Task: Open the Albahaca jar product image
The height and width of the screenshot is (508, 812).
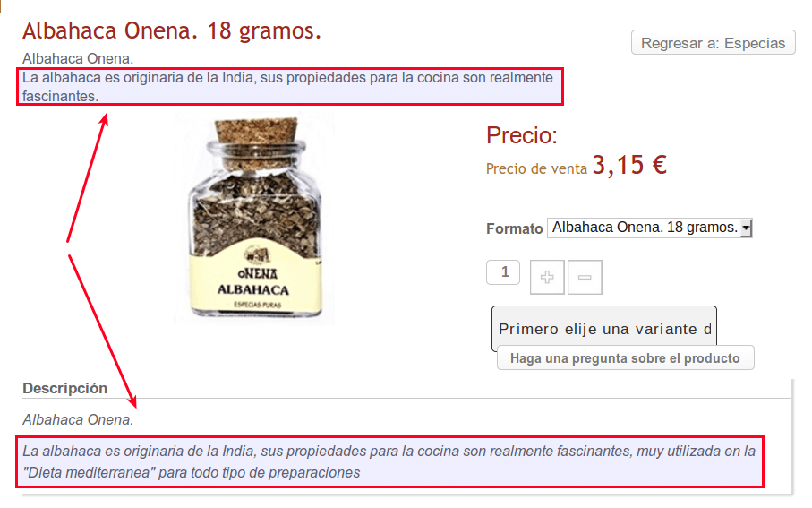Action: tap(254, 219)
